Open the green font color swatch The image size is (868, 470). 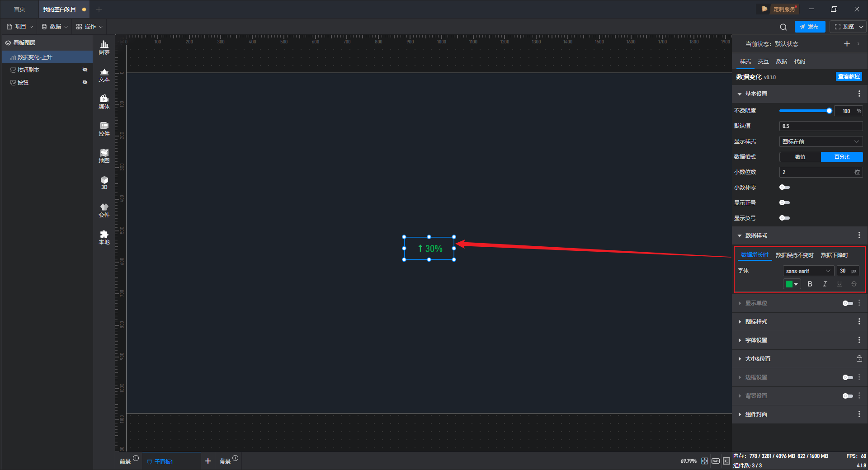point(792,284)
